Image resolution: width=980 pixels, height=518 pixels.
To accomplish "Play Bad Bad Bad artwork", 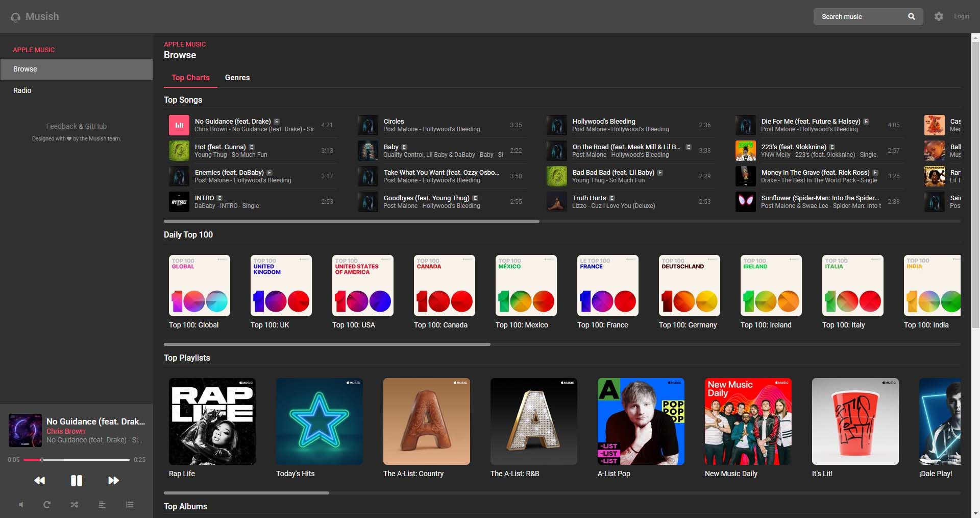I will coord(557,176).
